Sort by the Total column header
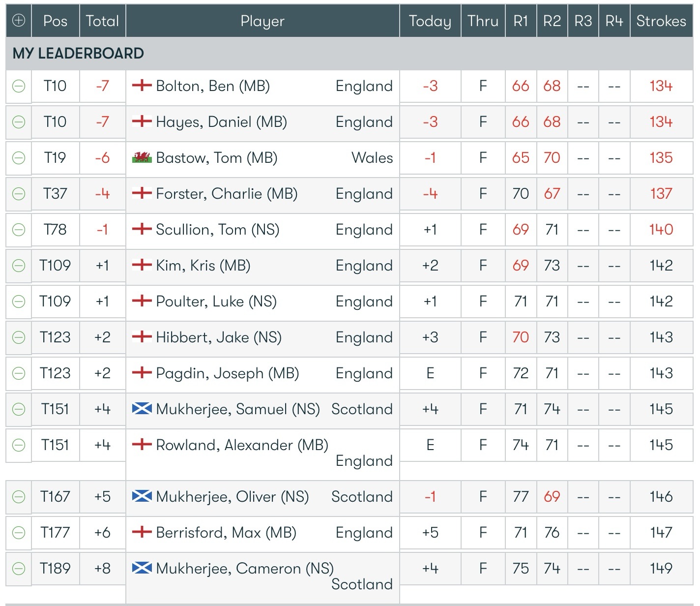700x606 pixels. tap(102, 21)
